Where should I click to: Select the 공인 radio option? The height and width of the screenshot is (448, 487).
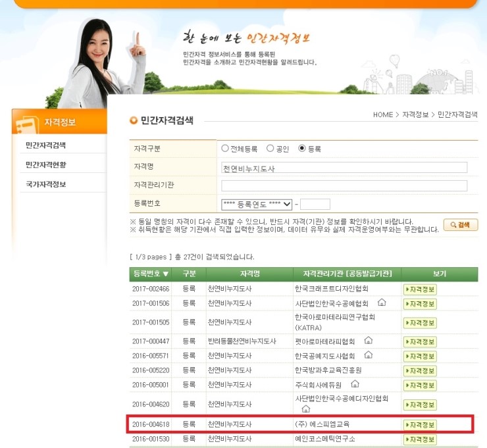270,149
